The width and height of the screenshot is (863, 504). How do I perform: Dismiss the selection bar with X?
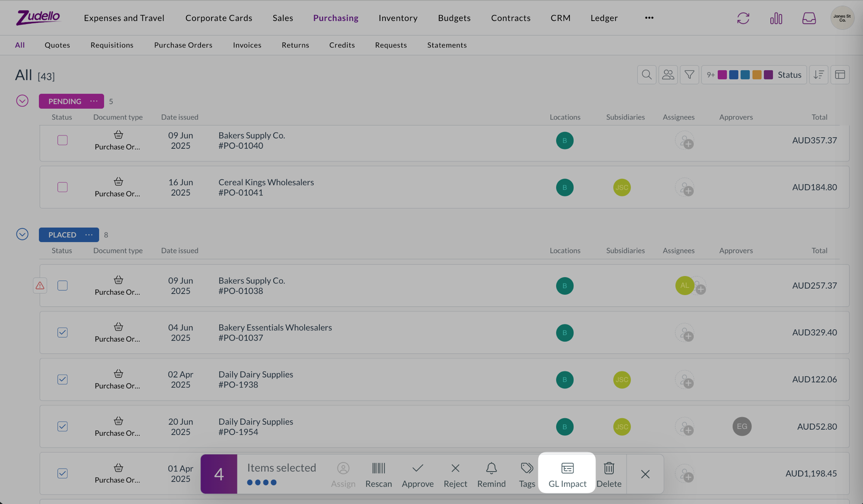pyautogui.click(x=645, y=474)
